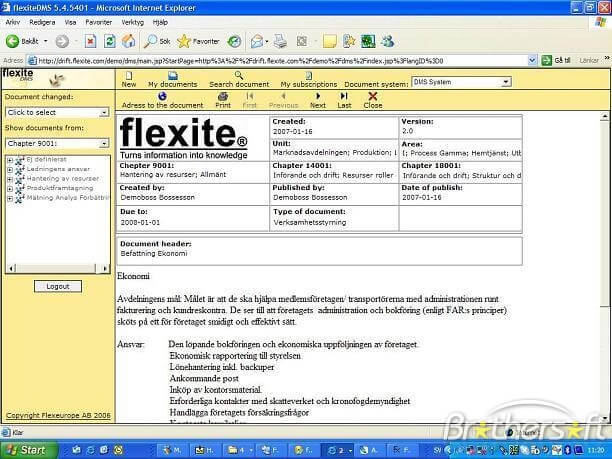This screenshot has width=612, height=459.
Task: Open the Back button history arrow
Action: click(46, 41)
